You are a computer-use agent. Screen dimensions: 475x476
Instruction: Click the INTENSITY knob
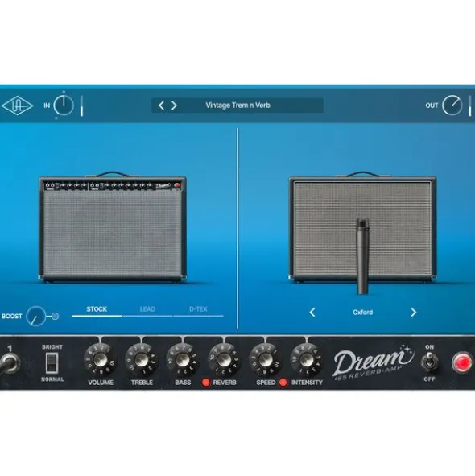click(x=306, y=360)
